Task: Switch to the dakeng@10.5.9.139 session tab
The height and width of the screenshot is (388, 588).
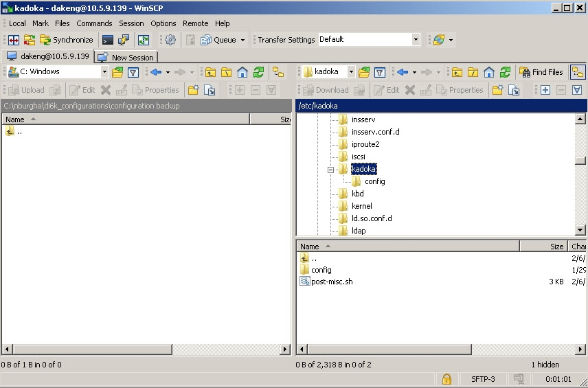Action: (47, 56)
